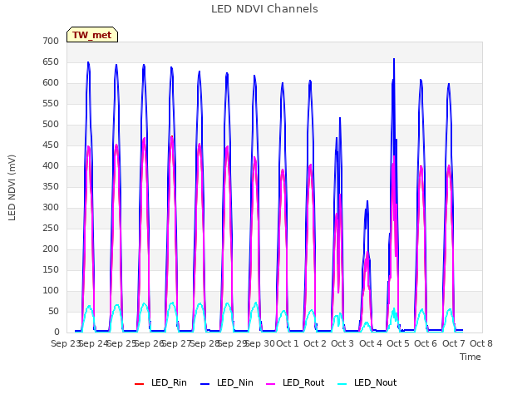The image size is (532, 399).
Task: Click the 0 y-axis tick value
Action: click(57, 332)
